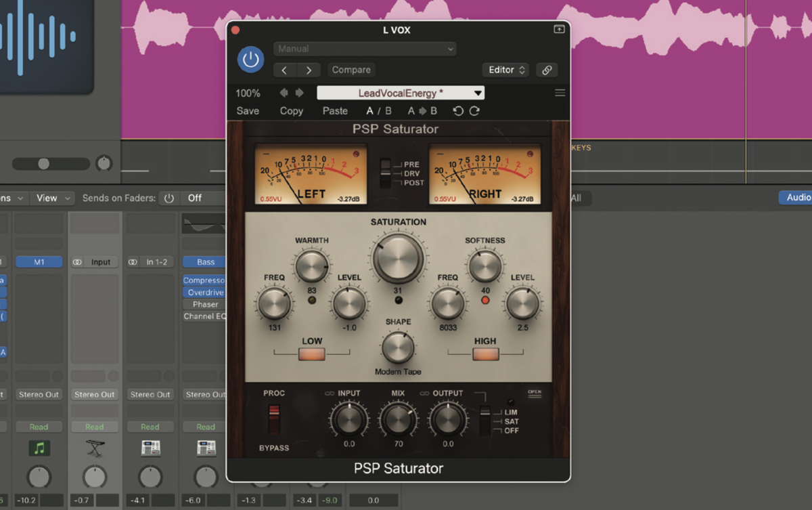Open the Manual preset dropdown
The height and width of the screenshot is (510, 812).
(364, 49)
